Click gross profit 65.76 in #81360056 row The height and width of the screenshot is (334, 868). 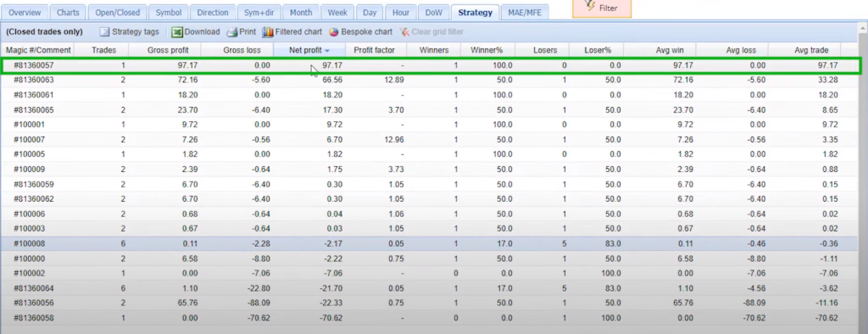pyautogui.click(x=188, y=303)
